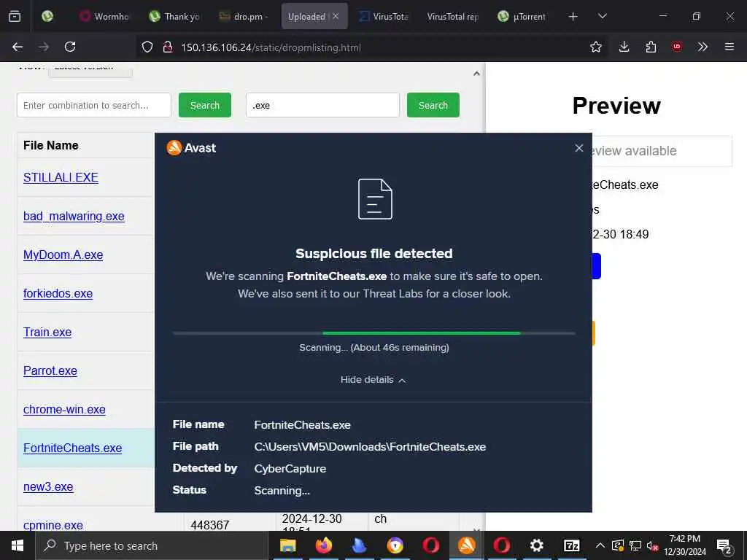This screenshot has width=747, height=560.
Task: Click Search next to .exe field
Action: (x=433, y=105)
